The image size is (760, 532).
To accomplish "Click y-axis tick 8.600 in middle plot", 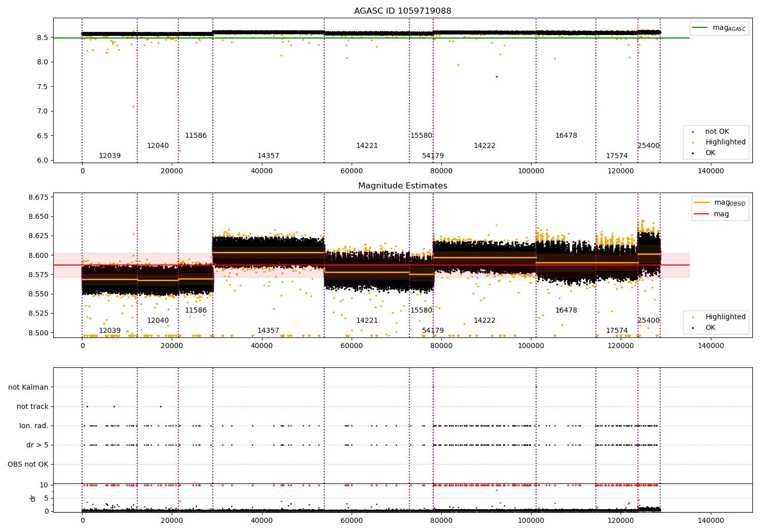I will pos(39,255).
